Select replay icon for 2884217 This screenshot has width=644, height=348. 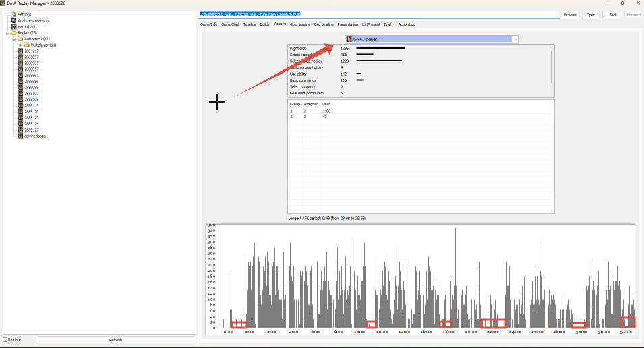[20, 51]
